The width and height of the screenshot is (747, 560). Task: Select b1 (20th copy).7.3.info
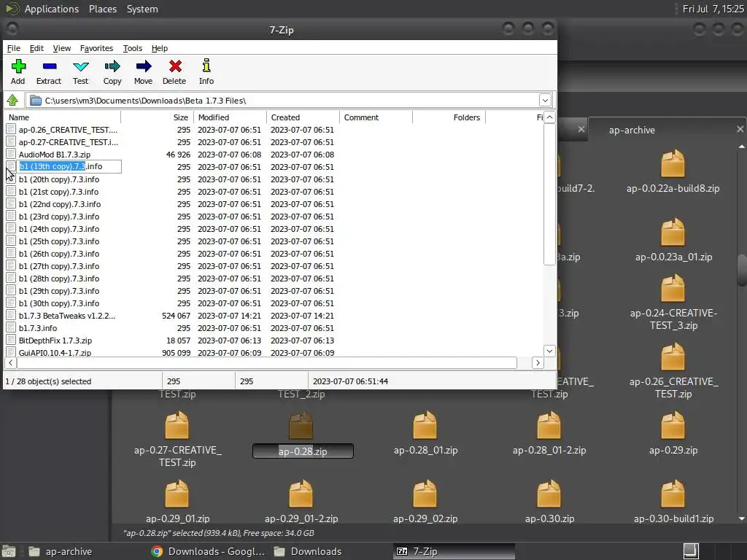pyautogui.click(x=59, y=179)
